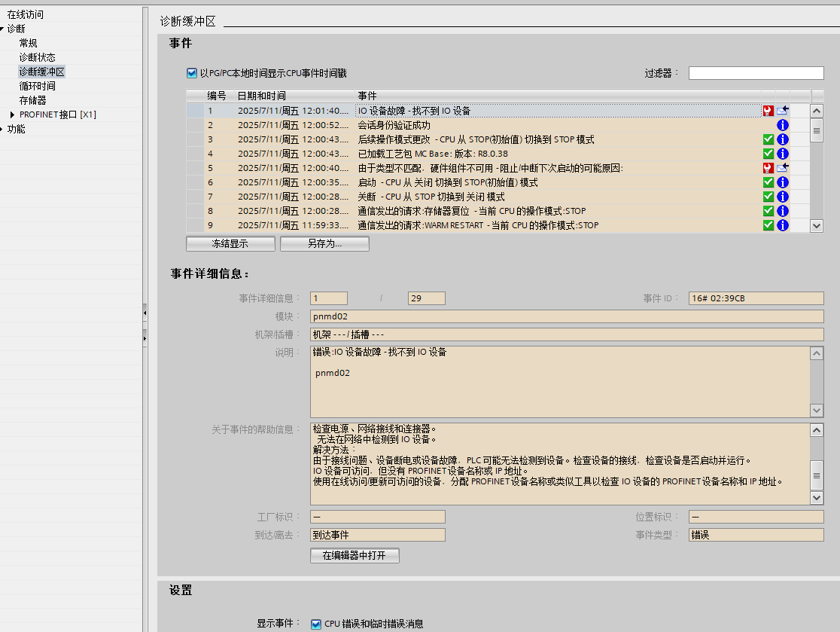
Task: Expand the 功能 tree node
Action: 3,129
